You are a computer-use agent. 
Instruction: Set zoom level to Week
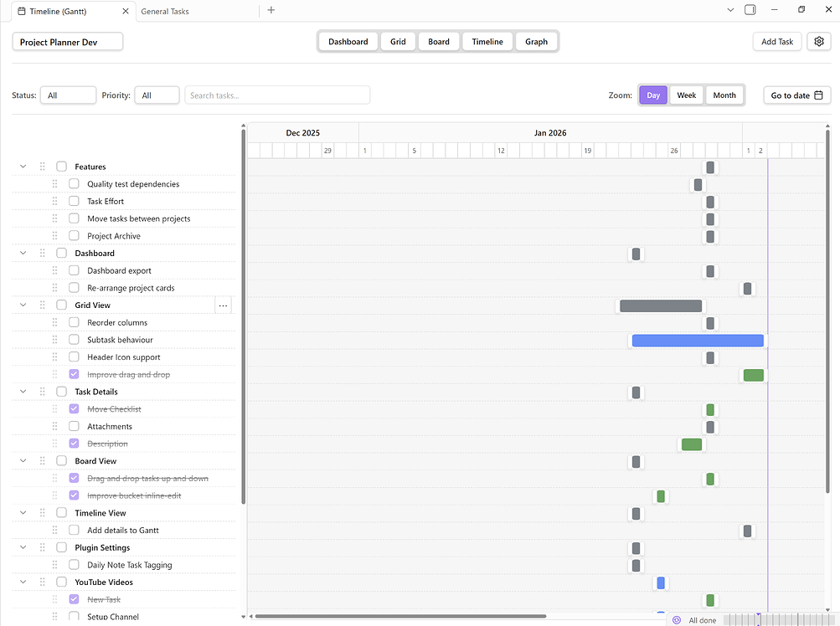click(x=686, y=95)
